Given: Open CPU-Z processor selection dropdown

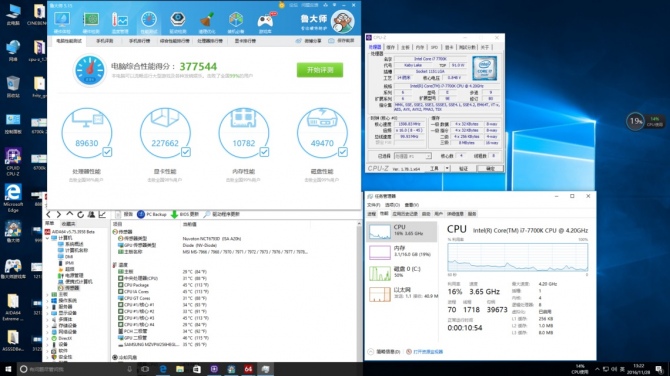Looking at the screenshot, I should coord(413,156).
